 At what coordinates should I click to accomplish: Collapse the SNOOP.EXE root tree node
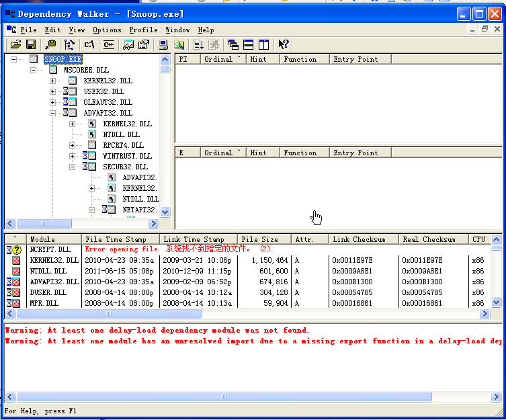(13, 59)
